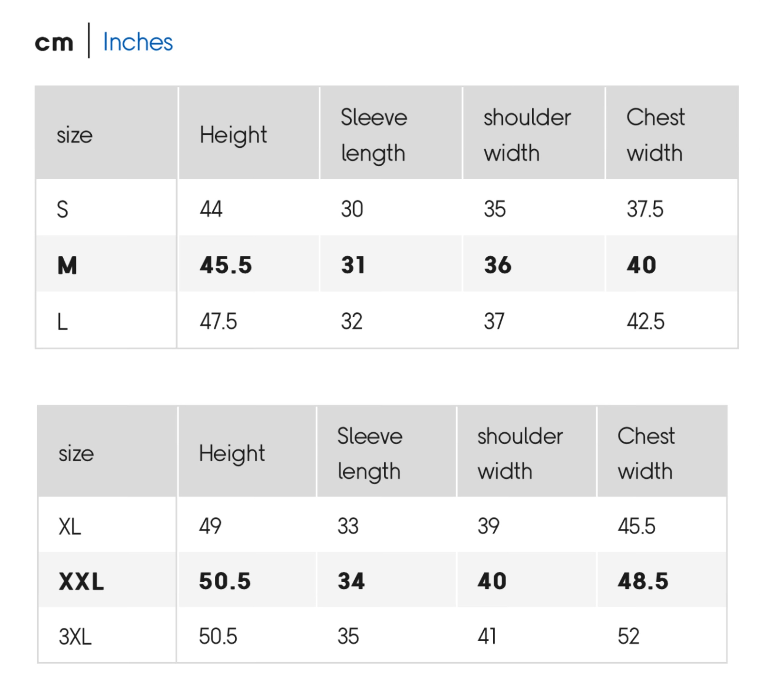
Task: Click second table's Sleeve length header
Action: 370,454
